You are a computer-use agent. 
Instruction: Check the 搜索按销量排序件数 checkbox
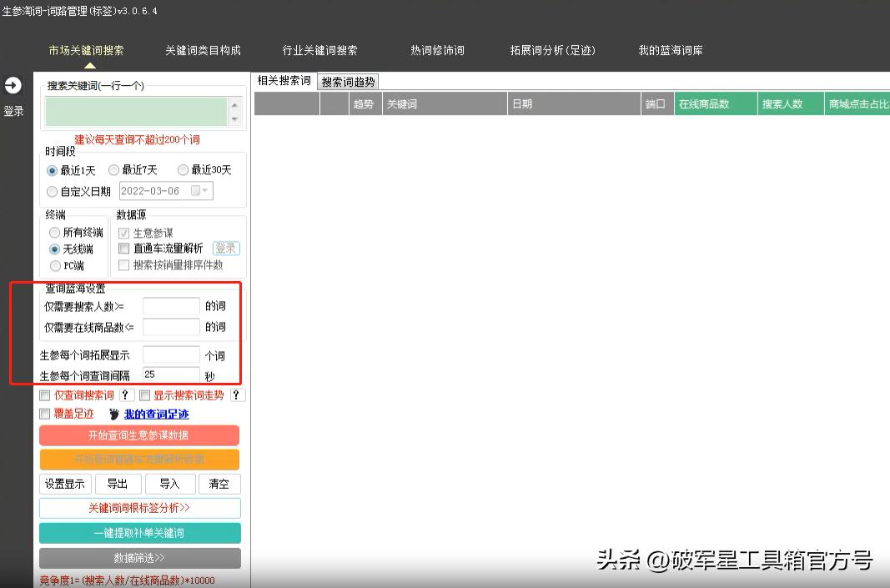coord(123,265)
